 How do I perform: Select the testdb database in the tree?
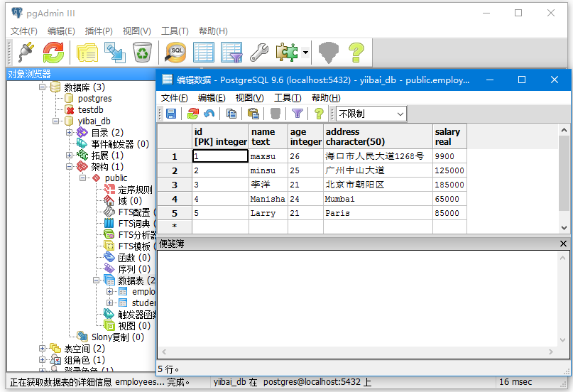pos(90,110)
